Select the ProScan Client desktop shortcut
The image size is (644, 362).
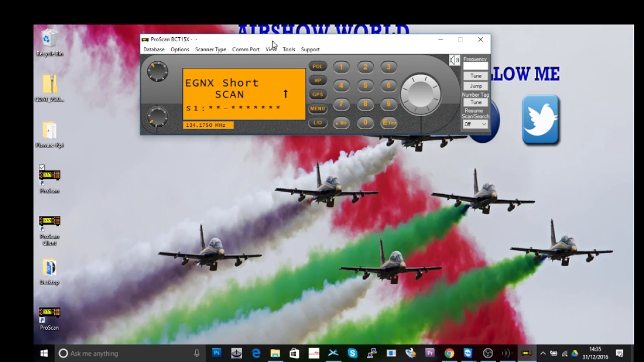click(x=49, y=231)
